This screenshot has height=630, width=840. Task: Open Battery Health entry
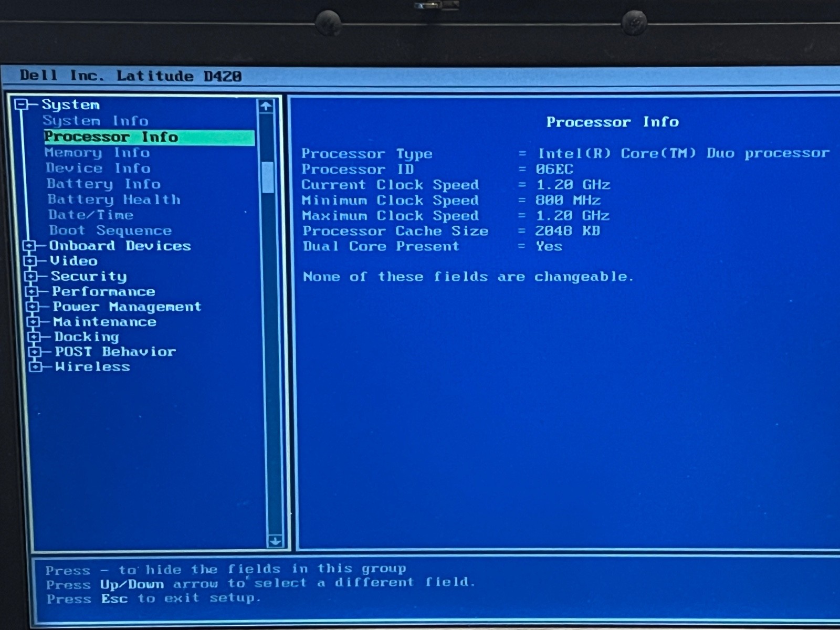[114, 199]
